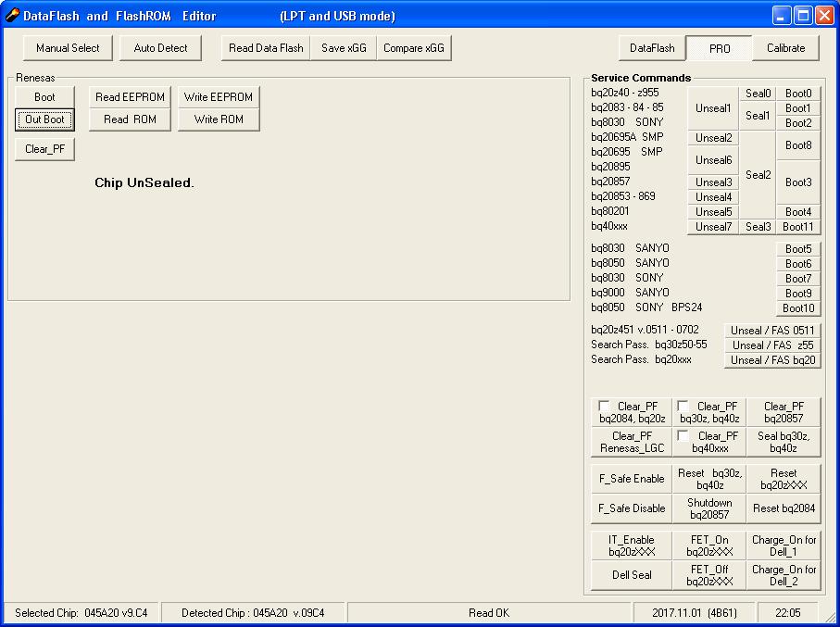
Task: Click the Write EEPROM button
Action: 219,97
